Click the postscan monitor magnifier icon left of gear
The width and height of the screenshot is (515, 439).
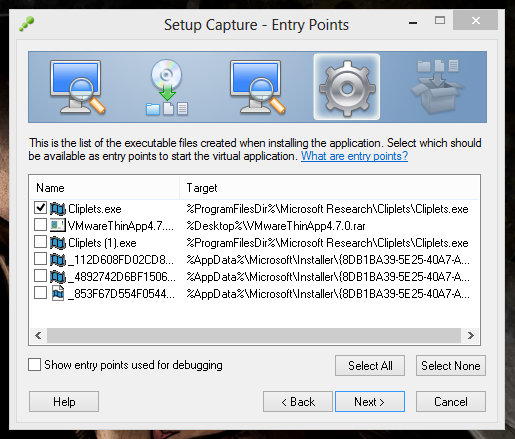pyautogui.click(x=257, y=87)
